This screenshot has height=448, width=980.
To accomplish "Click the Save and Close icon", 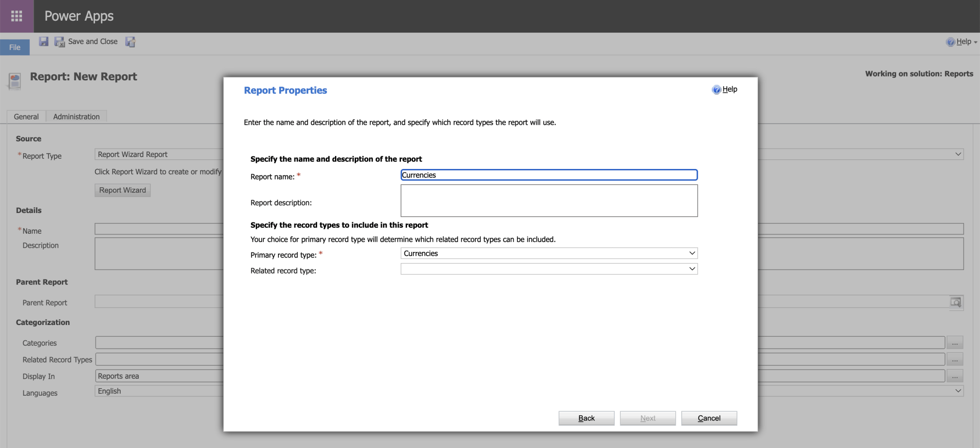I will click(x=60, y=42).
